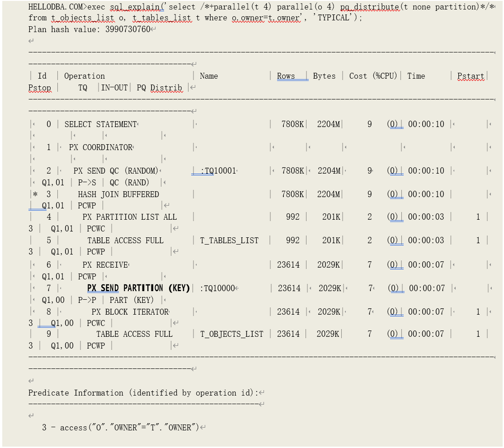Click the T_TABLES_LIST table name
504x448 pixels.
(x=229, y=241)
